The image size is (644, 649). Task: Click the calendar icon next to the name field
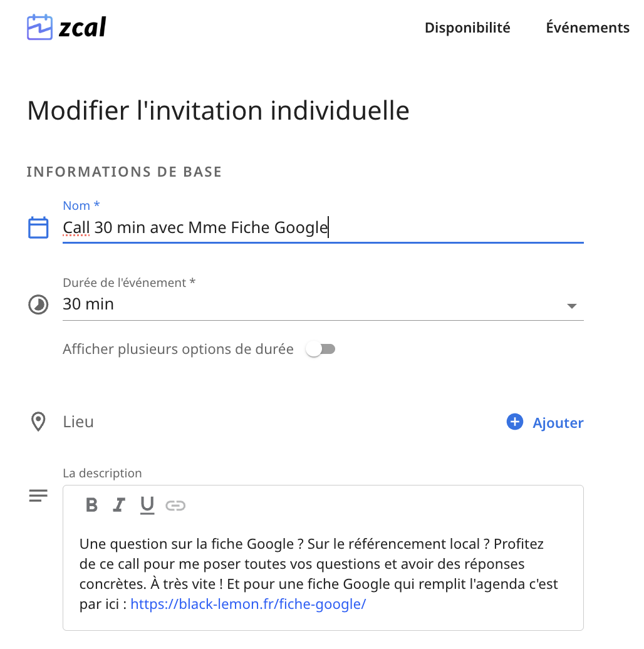point(38,227)
